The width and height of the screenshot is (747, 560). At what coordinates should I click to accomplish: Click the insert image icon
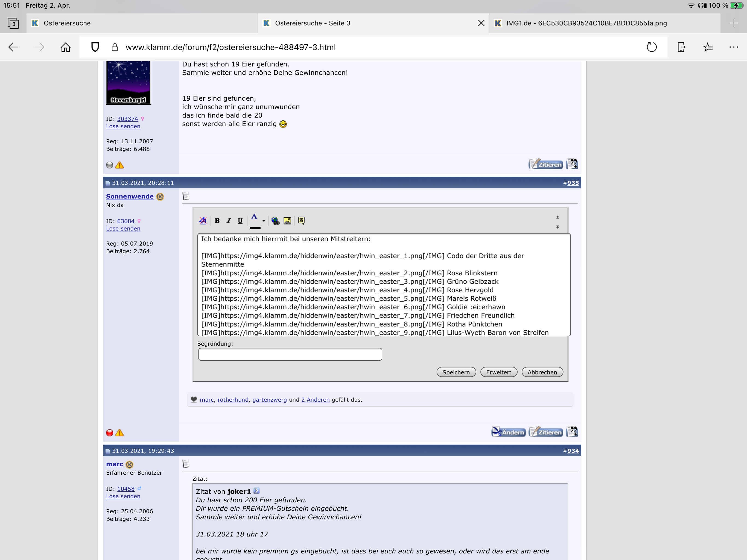(287, 221)
